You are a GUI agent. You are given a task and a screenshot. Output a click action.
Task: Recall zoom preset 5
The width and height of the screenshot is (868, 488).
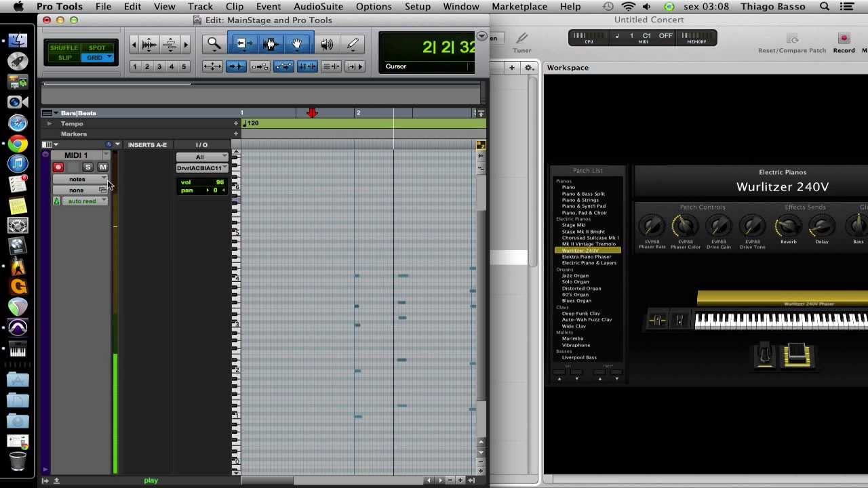click(x=183, y=66)
